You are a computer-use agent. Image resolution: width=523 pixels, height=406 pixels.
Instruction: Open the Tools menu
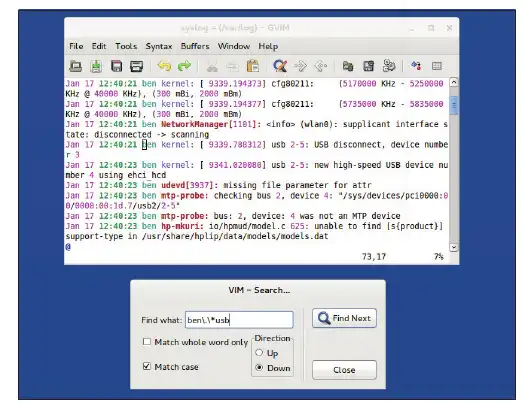click(126, 46)
